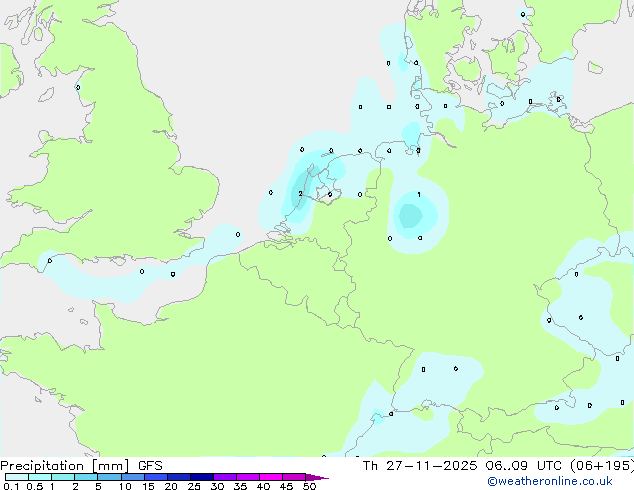Click the 'GFS' model label
Image resolution: width=634 pixels, height=490 pixels.
pos(150,466)
